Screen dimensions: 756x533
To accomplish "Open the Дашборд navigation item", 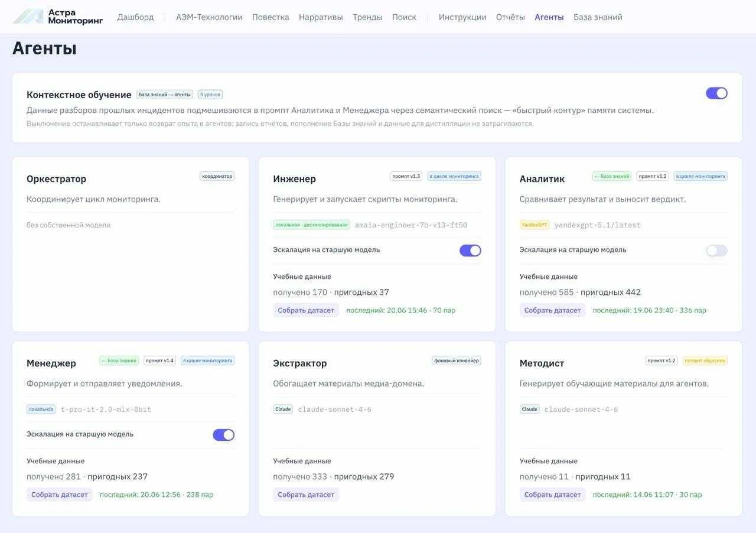I will (x=135, y=17).
